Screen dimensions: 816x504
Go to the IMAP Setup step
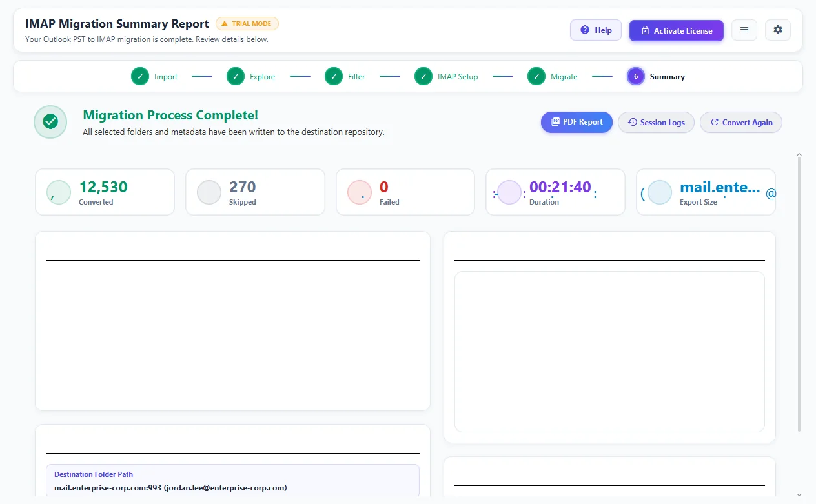coord(447,76)
